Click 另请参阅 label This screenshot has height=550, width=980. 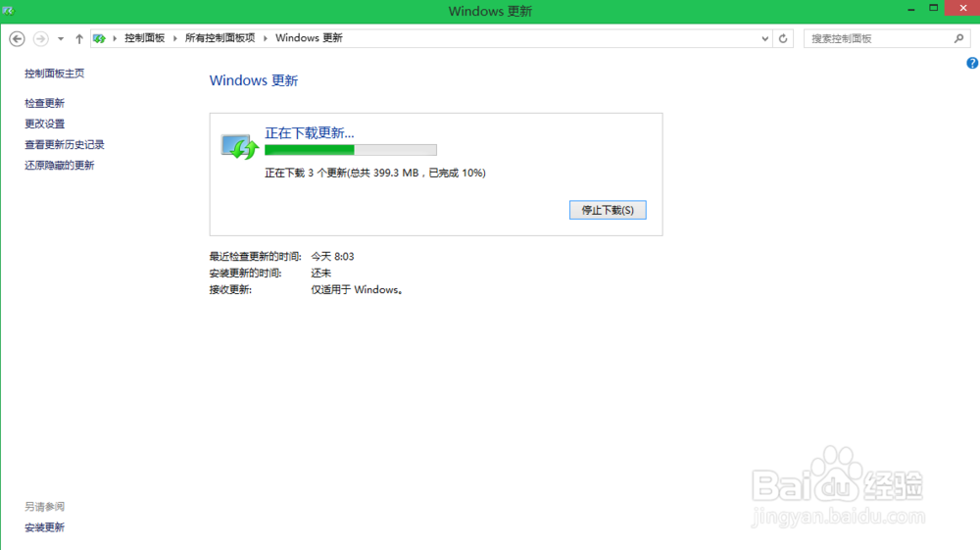pyautogui.click(x=44, y=506)
